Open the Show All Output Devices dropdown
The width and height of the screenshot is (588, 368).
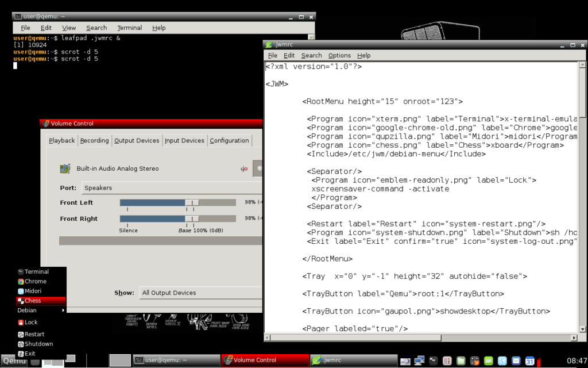tap(201, 293)
